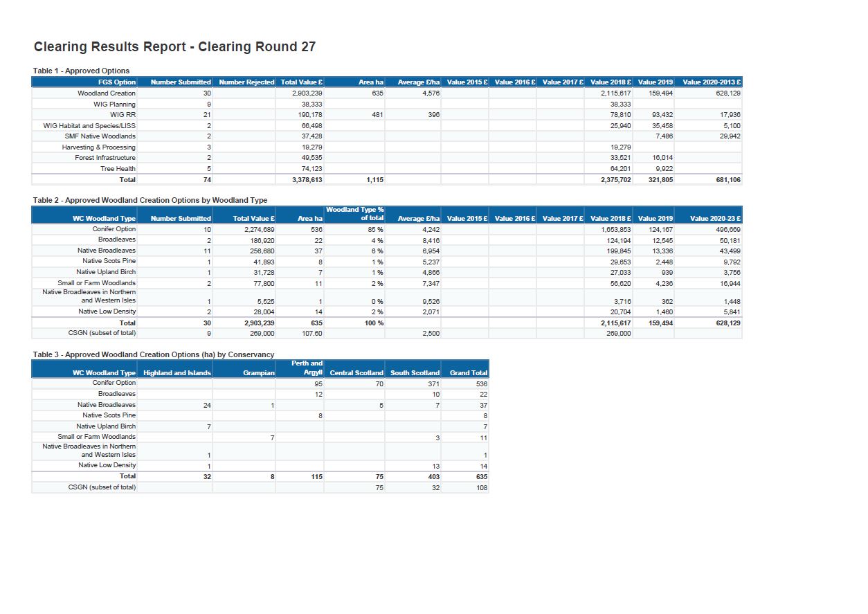Screen dimensions: 868x614
Task: Click the Table 2 woodland type heading
Action: pos(150,200)
